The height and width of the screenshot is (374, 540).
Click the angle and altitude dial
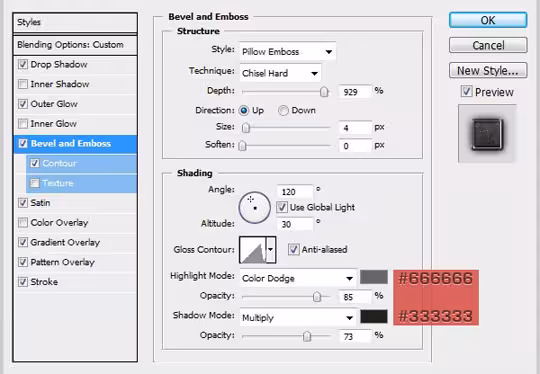coord(255,208)
